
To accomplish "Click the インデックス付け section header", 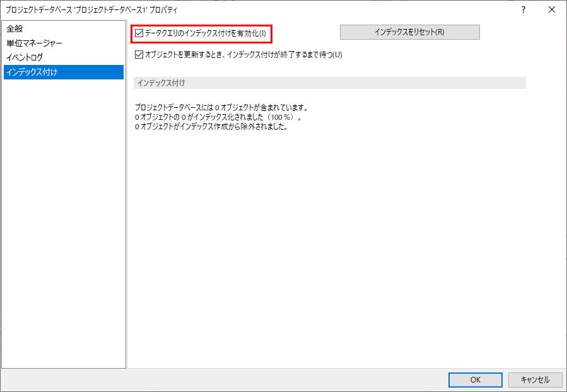I will coord(330,83).
